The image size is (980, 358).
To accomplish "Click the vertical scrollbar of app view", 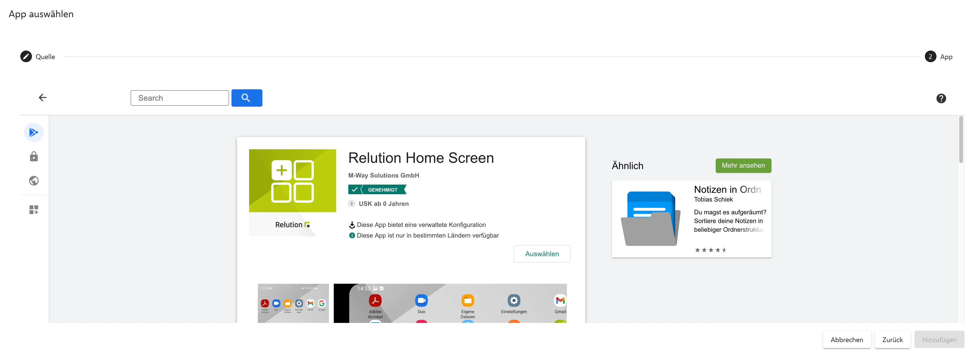I will point(961,140).
